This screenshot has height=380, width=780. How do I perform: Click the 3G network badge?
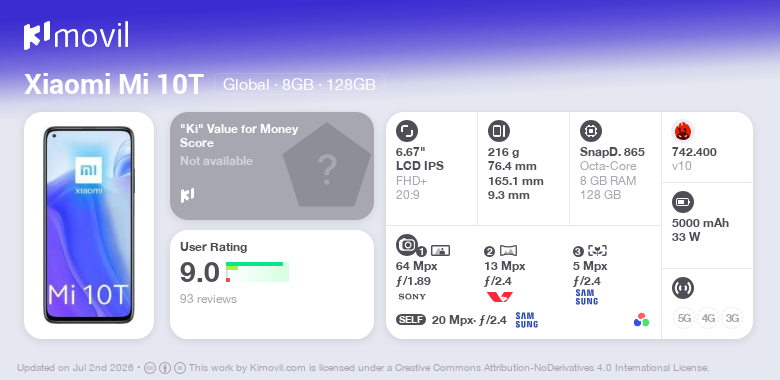732,318
